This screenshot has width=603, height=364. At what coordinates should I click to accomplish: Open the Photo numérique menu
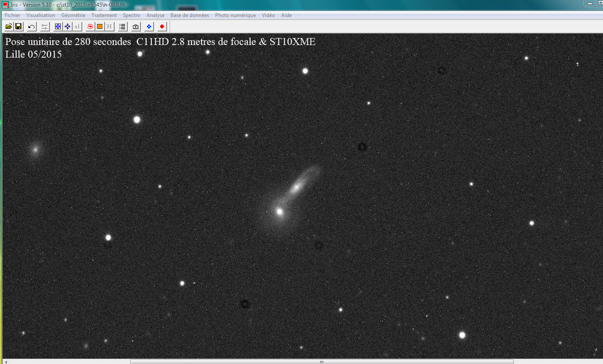coord(235,15)
